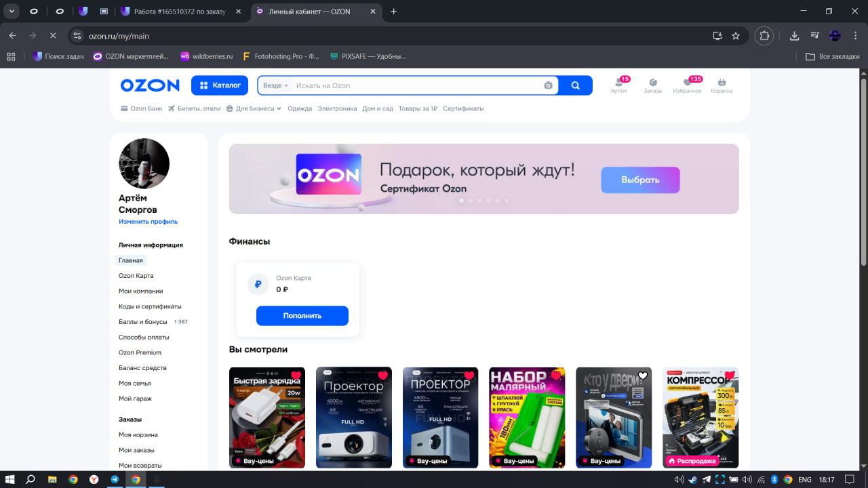Open File Explorer from the taskbar
Image resolution: width=868 pixels, height=488 pixels.
[52, 479]
